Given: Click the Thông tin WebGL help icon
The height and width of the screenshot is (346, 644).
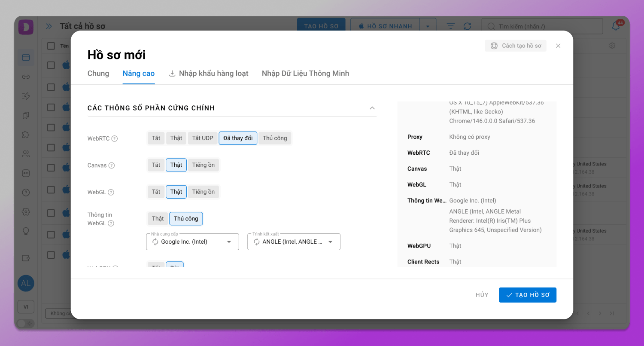Looking at the screenshot, I should point(111,223).
